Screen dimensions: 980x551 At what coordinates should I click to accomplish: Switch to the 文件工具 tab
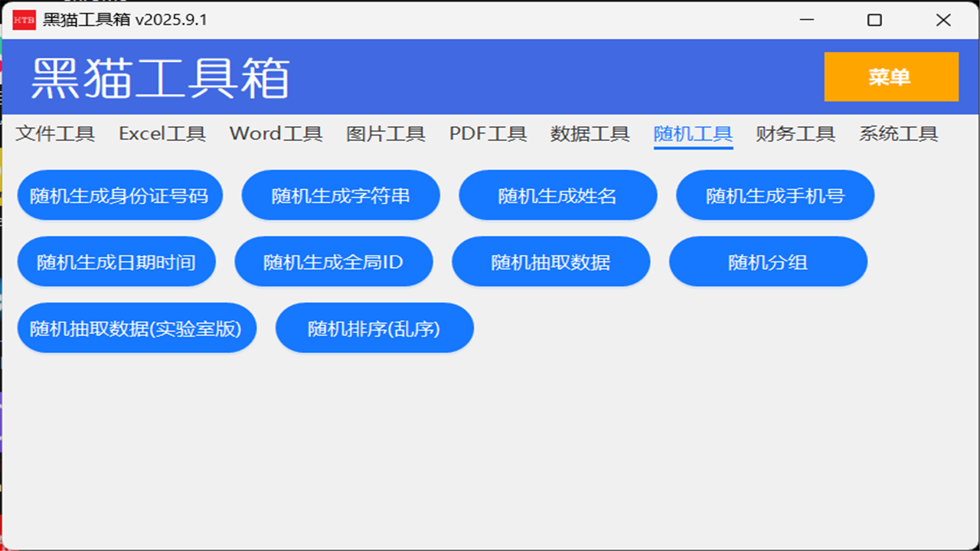tap(55, 134)
